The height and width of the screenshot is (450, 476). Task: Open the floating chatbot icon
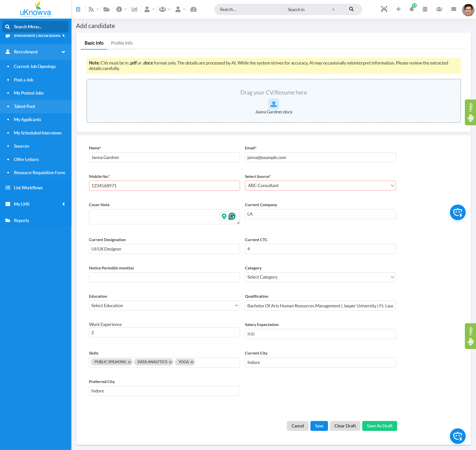tap(457, 212)
